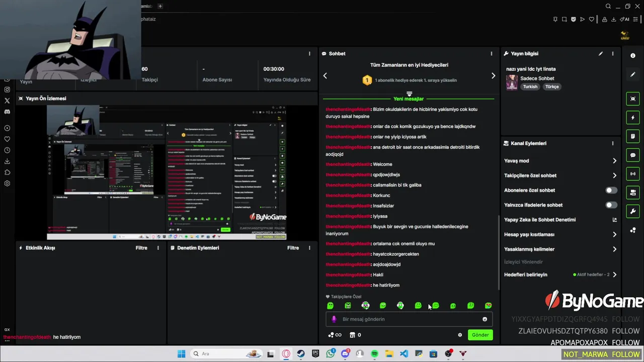Toggle the wrench stream info widget icon
Viewport: 644px width, 362px height.
click(x=633, y=211)
